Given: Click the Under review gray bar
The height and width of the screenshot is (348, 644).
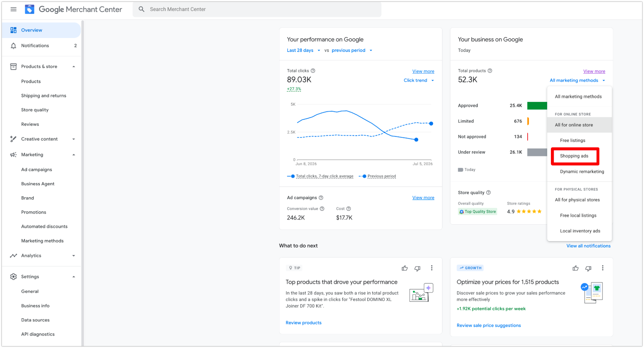Looking at the screenshot, I should [537, 152].
